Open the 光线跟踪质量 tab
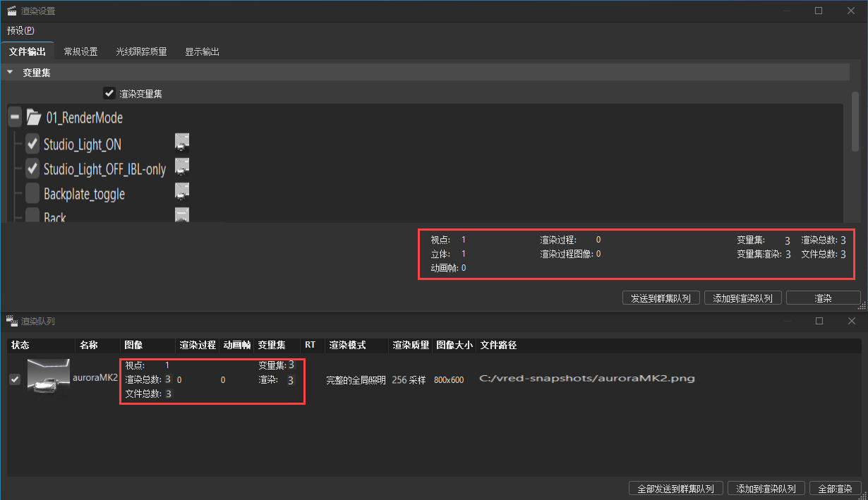Screen dimensions: 868x500 (x=140, y=51)
